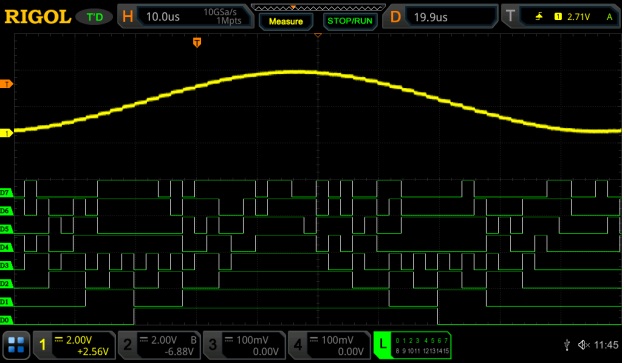This screenshot has height=363, width=622.
Task: Click the STOP/RUN button
Action: (x=350, y=21)
